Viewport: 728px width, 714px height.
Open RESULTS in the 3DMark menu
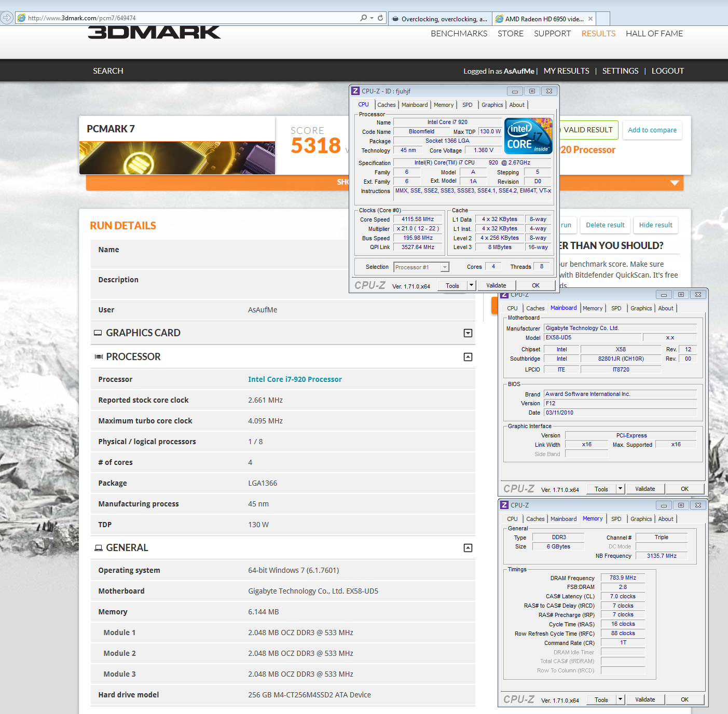(x=598, y=34)
